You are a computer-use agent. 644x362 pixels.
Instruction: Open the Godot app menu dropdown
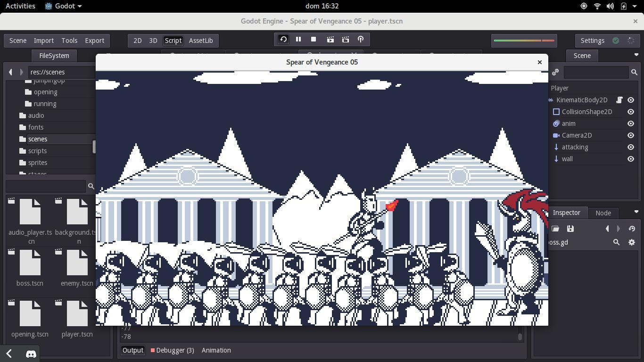click(x=64, y=6)
